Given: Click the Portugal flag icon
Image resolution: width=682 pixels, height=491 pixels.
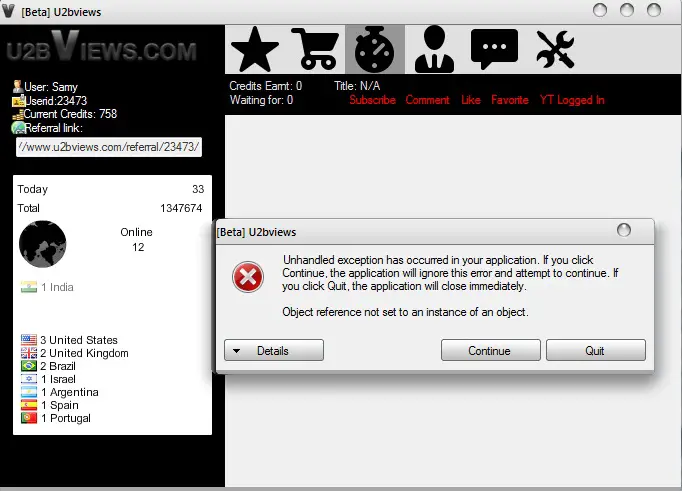Looking at the screenshot, I should pos(29,418).
